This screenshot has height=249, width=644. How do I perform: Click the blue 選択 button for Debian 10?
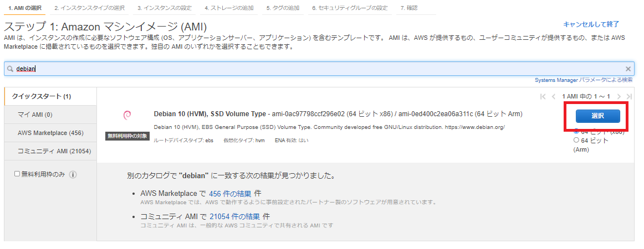pos(597,116)
